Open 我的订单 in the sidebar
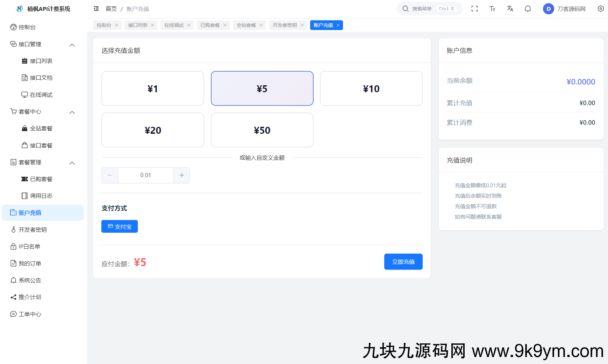The width and height of the screenshot is (608, 364). point(30,263)
